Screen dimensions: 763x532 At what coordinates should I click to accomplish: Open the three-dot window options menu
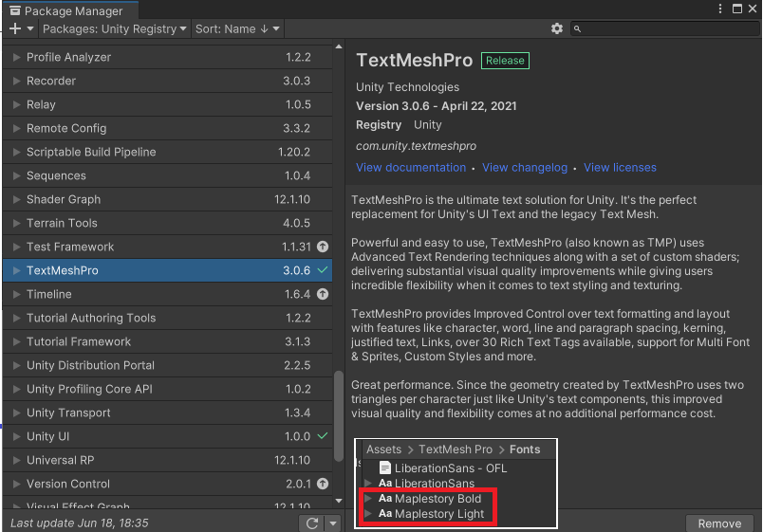(x=719, y=9)
